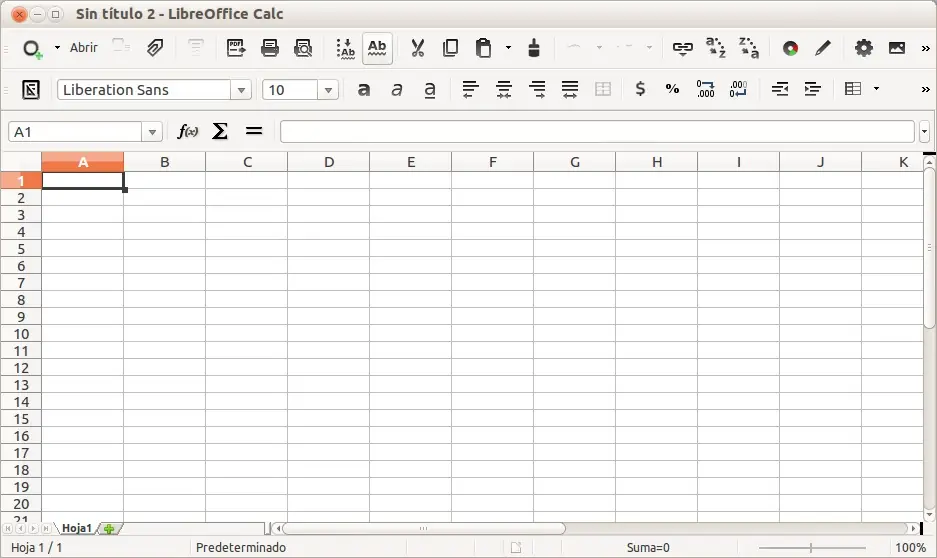937x558 pixels.
Task: Click the Liberation Sans font name field
Action: 145,90
